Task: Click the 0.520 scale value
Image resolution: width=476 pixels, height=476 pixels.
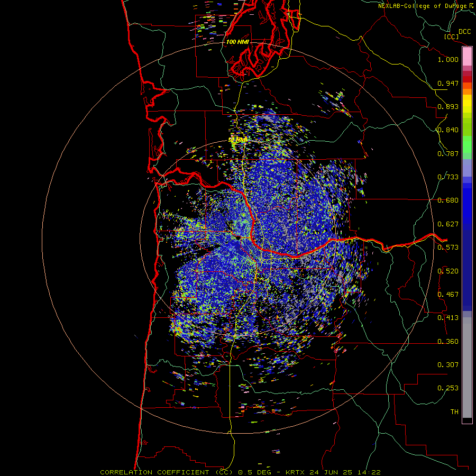Action: pyautogui.click(x=448, y=271)
